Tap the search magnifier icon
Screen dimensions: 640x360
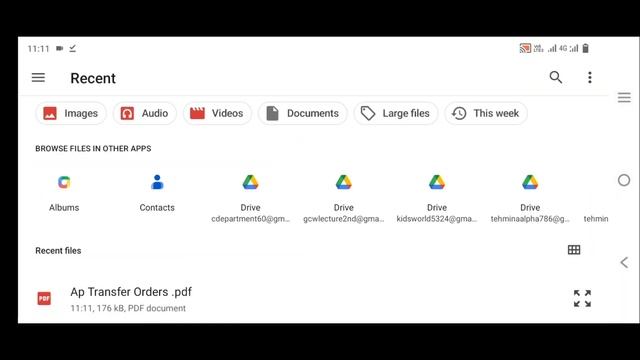tap(556, 77)
